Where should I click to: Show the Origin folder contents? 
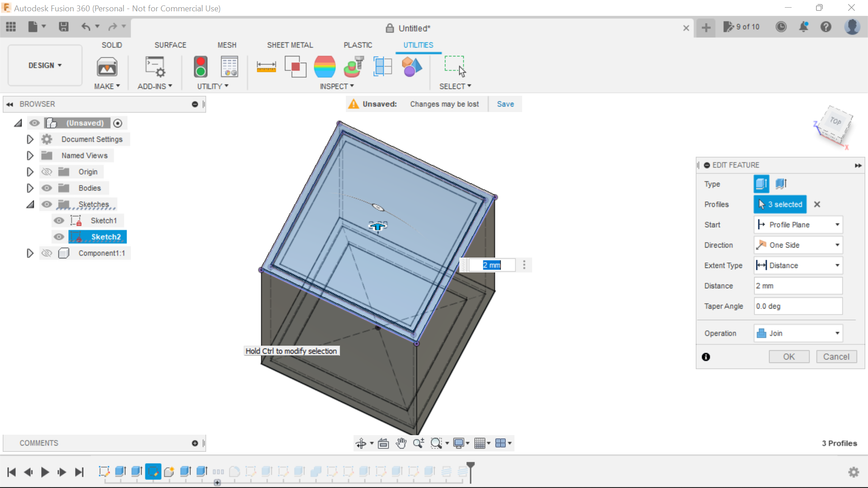30,172
